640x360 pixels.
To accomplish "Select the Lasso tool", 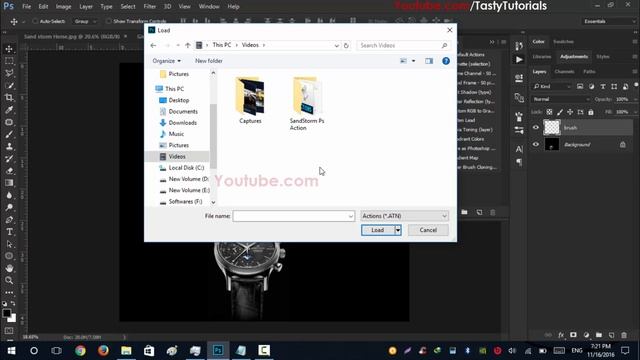I will click(9, 73).
